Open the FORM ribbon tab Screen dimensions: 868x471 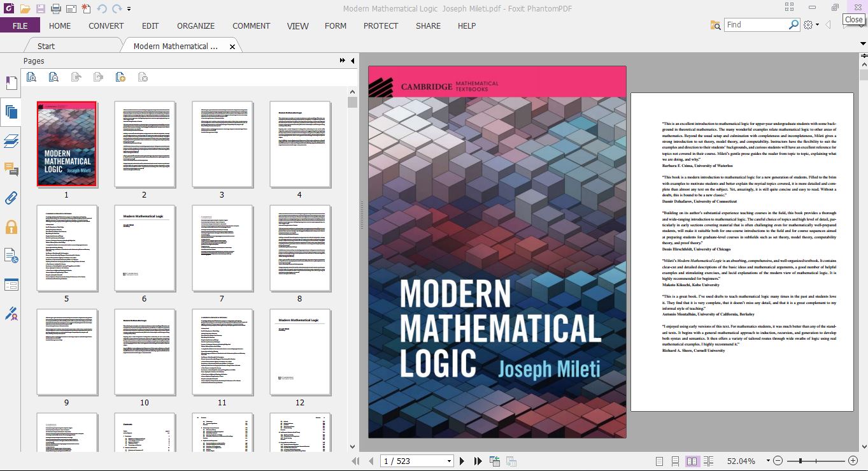(336, 25)
